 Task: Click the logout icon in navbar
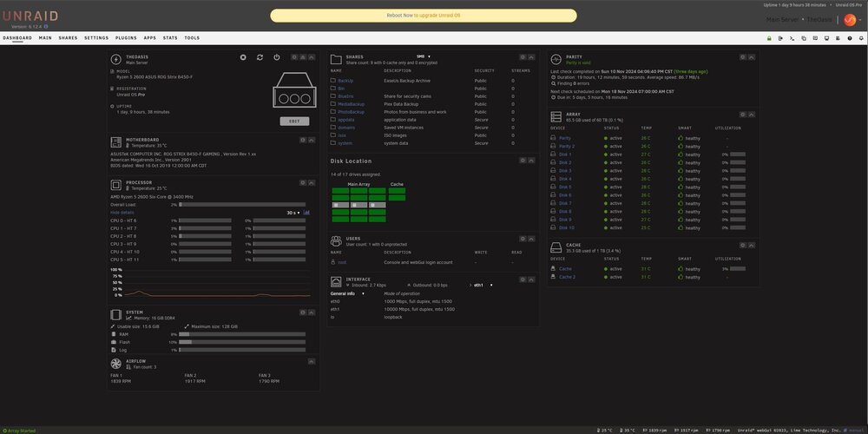tap(780, 38)
